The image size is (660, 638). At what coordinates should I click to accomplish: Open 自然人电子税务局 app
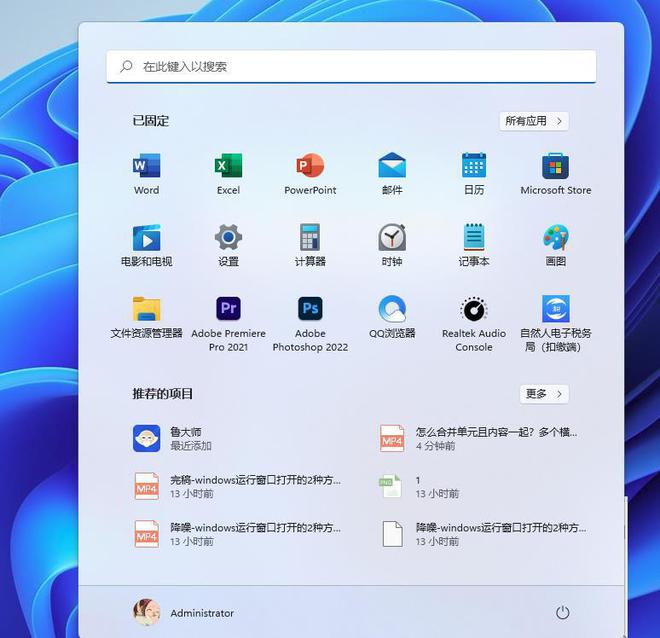556,323
